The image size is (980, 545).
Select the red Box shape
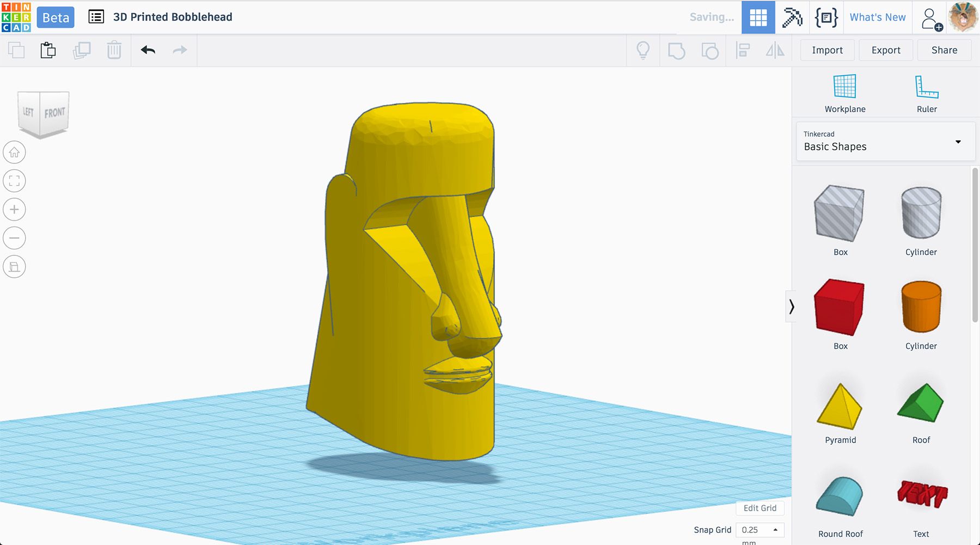839,308
